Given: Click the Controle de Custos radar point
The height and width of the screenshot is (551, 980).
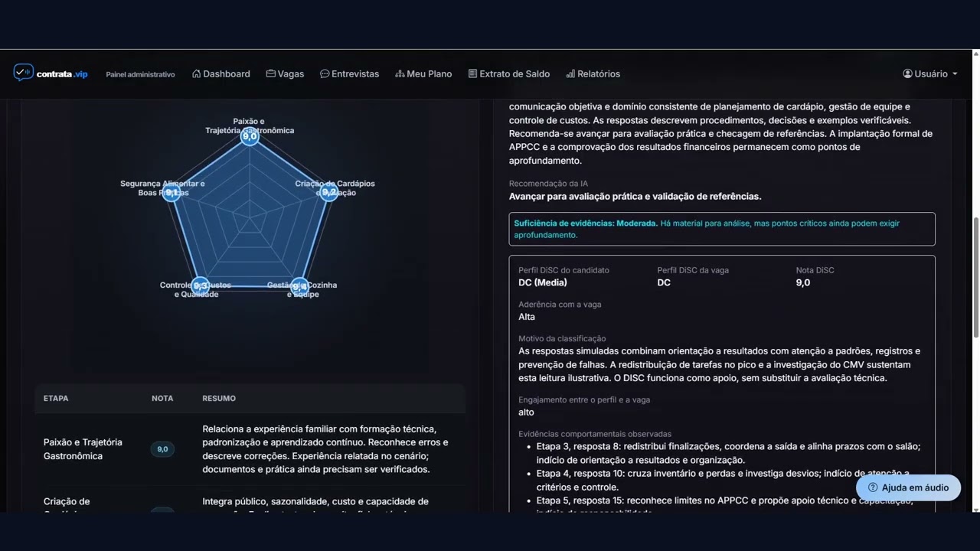Looking at the screenshot, I should pyautogui.click(x=201, y=285).
